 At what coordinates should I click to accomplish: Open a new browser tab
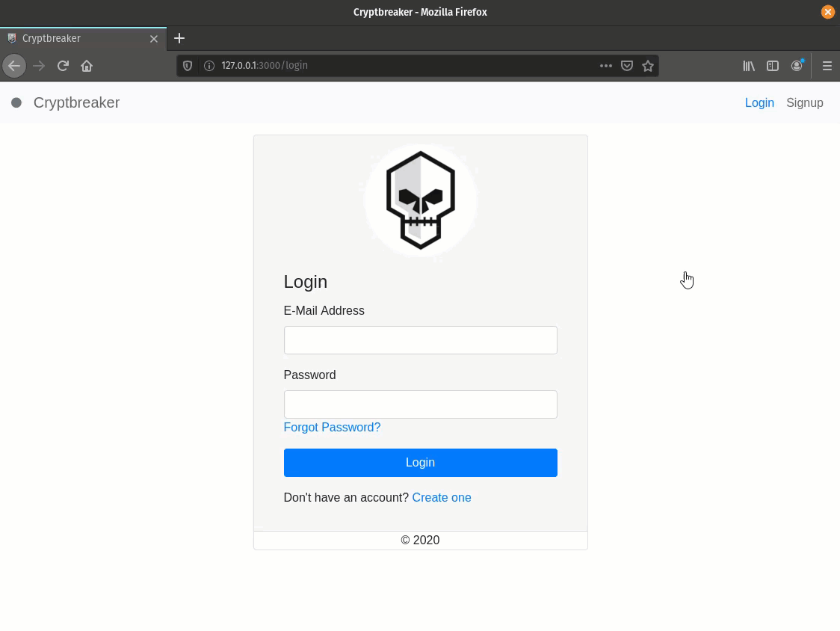[x=179, y=38]
